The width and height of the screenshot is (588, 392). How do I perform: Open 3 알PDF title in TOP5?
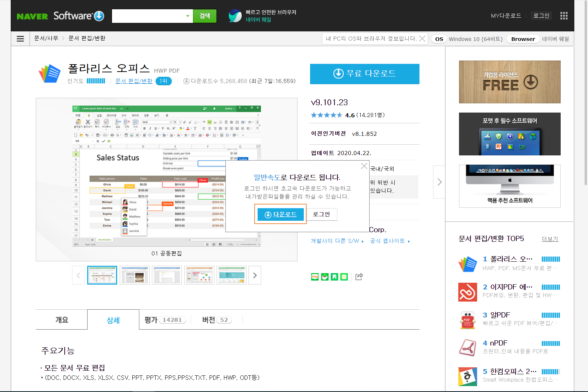coord(496,315)
